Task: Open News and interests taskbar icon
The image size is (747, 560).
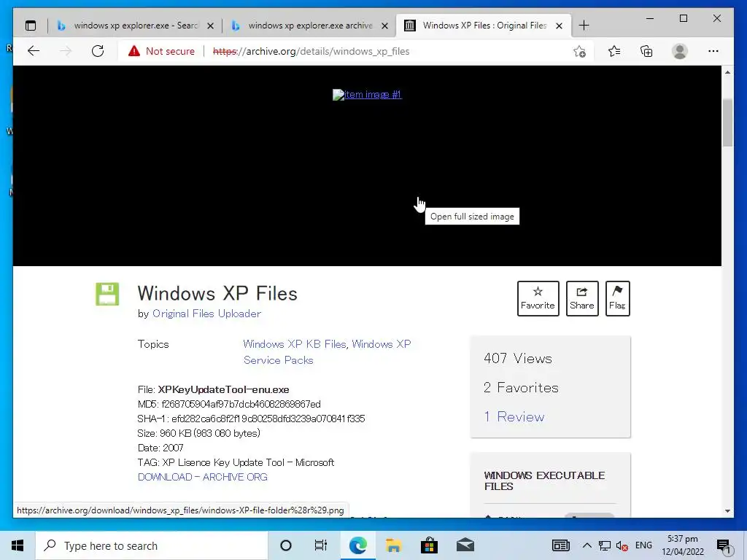Action: 561,545
